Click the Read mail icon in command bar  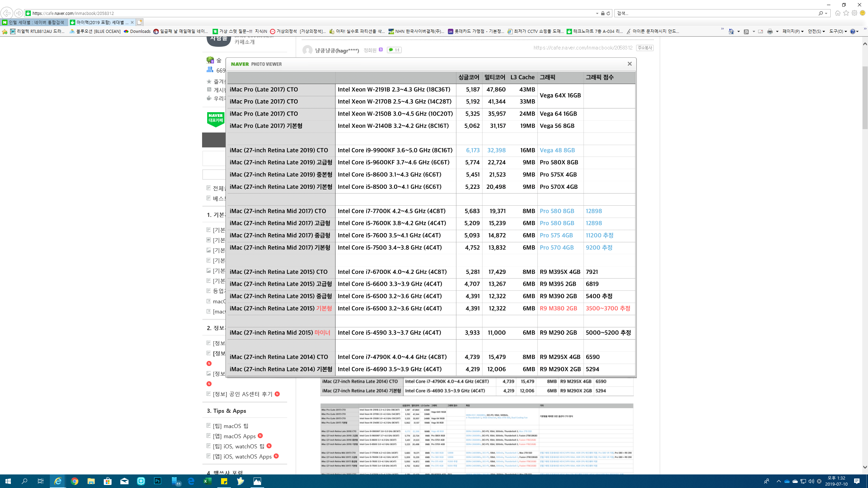click(x=761, y=31)
